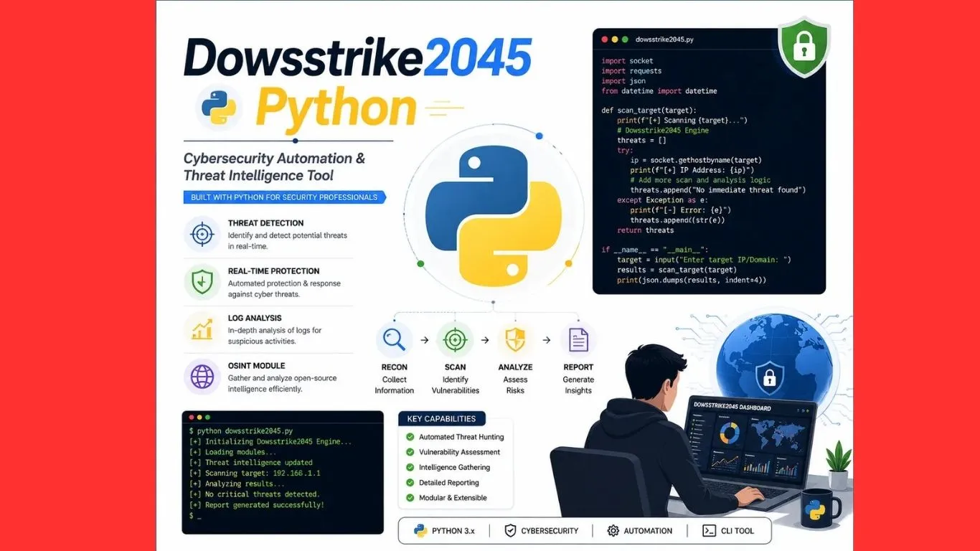The width and height of the screenshot is (980, 551).
Task: Click the 'Cybersecurity Automation &' subtitle text
Action: point(274,159)
